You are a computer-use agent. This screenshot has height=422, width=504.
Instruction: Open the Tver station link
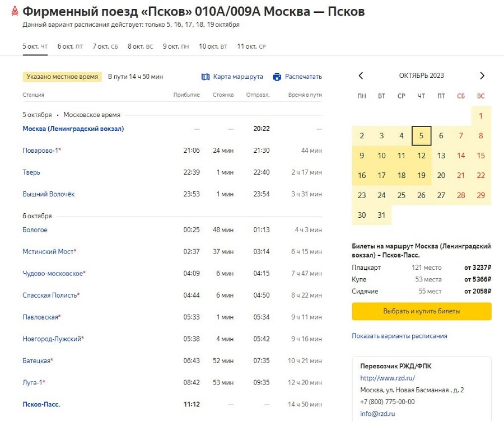tap(31, 172)
